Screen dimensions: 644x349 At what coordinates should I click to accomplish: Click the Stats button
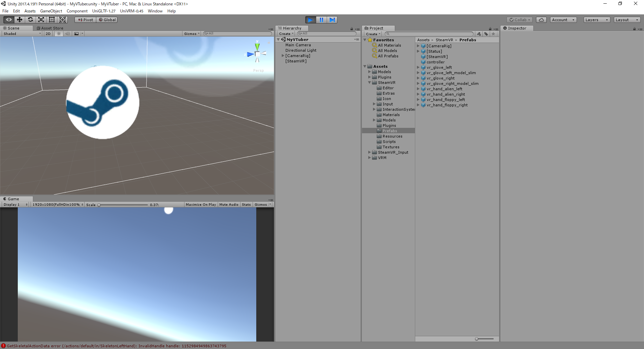click(x=246, y=204)
